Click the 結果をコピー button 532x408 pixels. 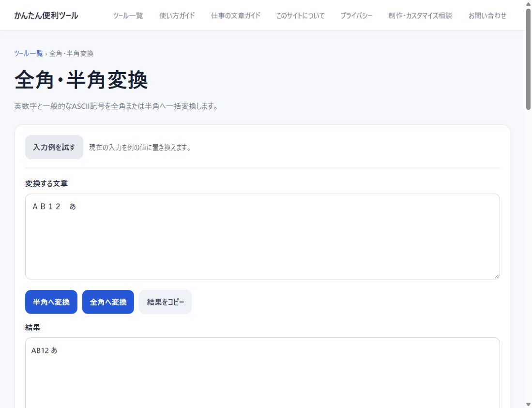(165, 302)
